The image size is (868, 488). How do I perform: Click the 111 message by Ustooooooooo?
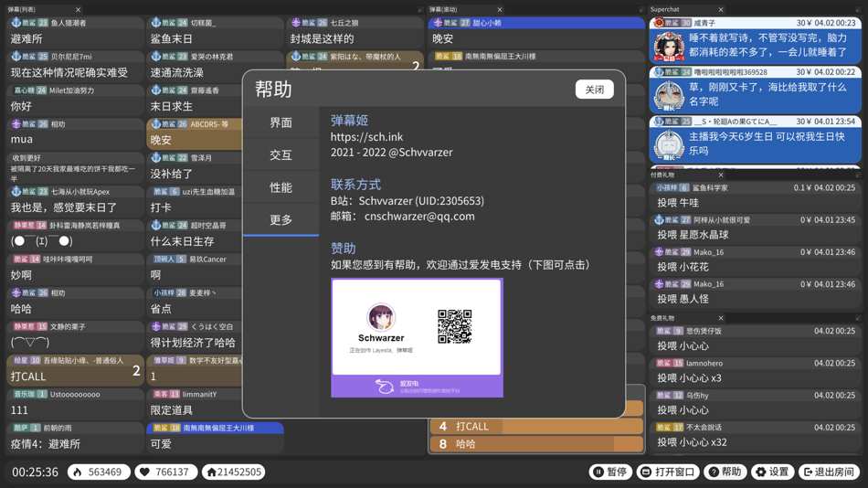click(x=75, y=404)
